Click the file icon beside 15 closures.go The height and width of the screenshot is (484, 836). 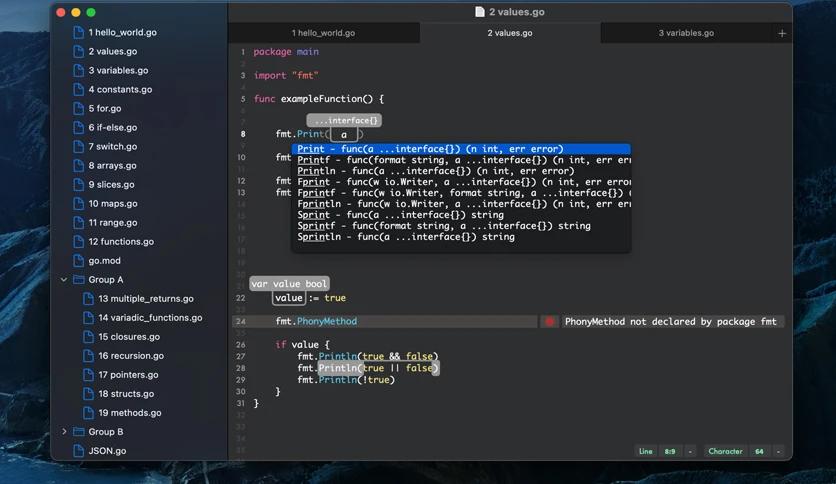pyautogui.click(x=89, y=337)
